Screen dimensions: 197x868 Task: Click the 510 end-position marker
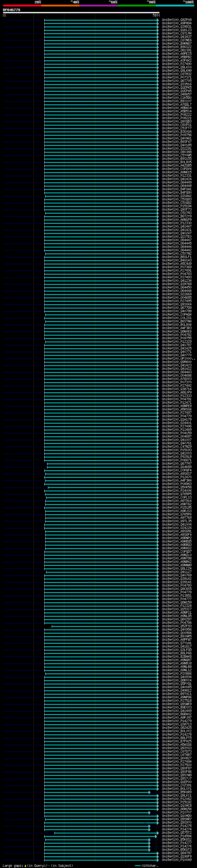click(x=155, y=15)
